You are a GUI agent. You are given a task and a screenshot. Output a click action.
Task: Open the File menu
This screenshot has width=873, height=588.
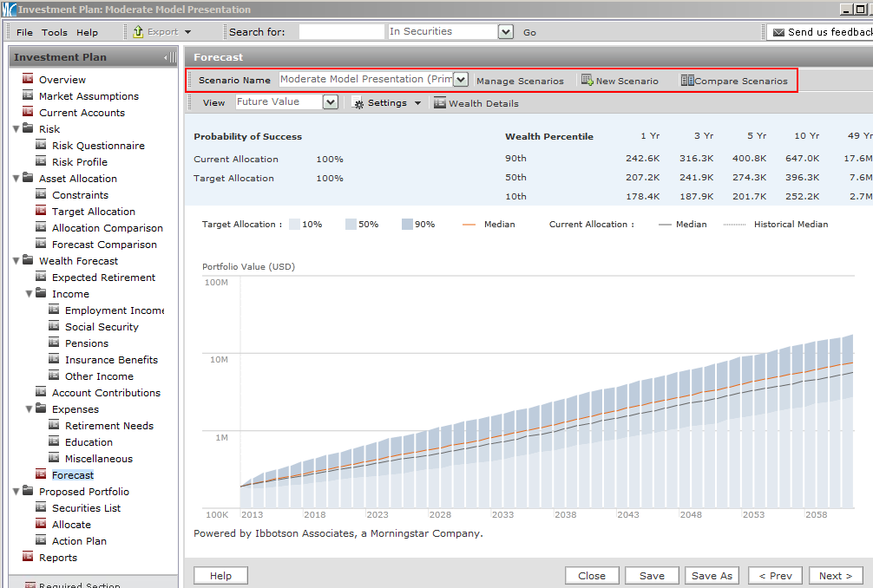click(24, 32)
